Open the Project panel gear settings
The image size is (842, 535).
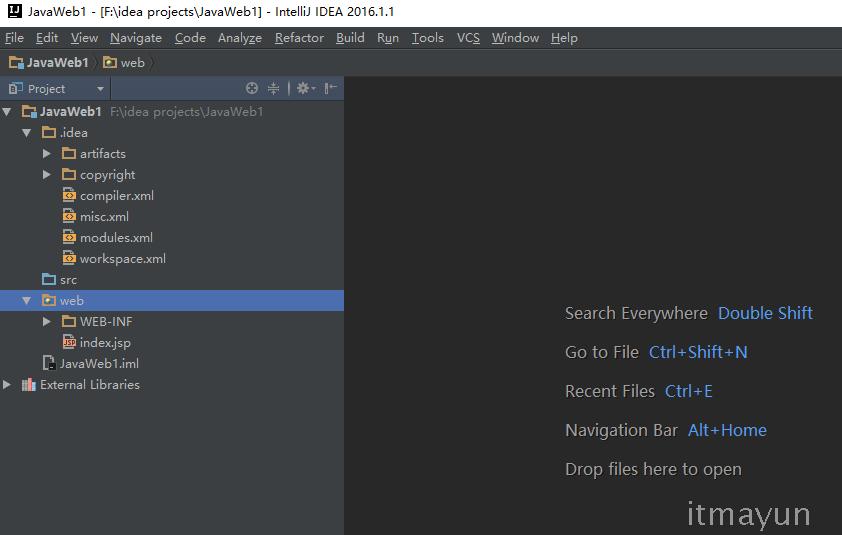tap(306, 88)
